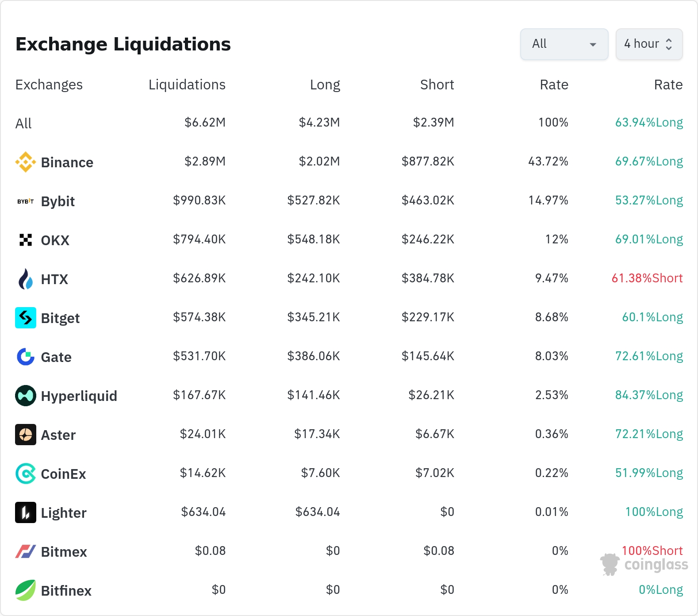The height and width of the screenshot is (616, 698).
Task: Click the OKX logo icon
Action: 26,240
